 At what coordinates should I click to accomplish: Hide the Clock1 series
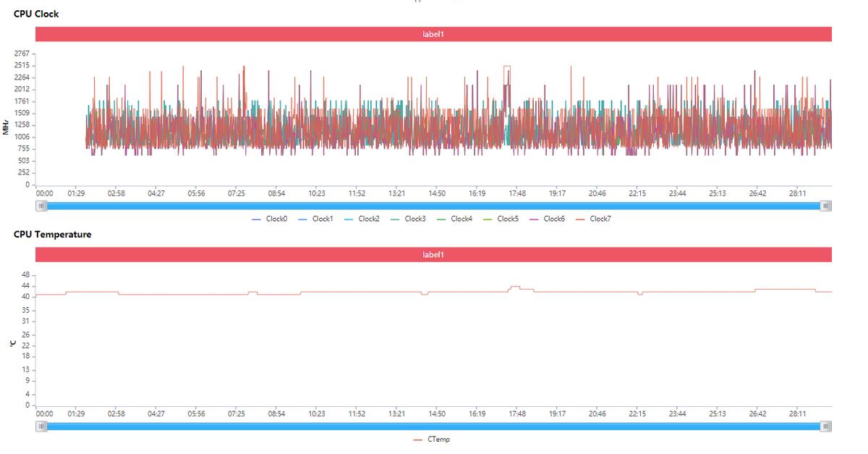coord(315,219)
